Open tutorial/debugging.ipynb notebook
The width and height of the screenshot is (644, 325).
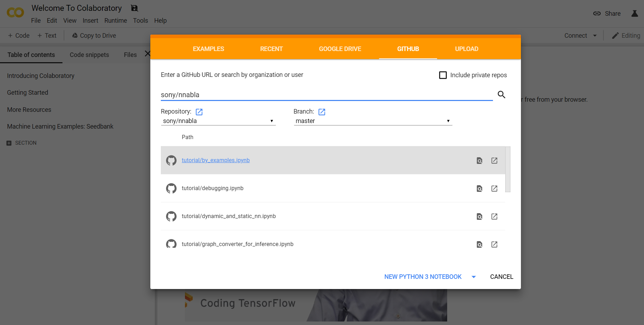coord(213,188)
